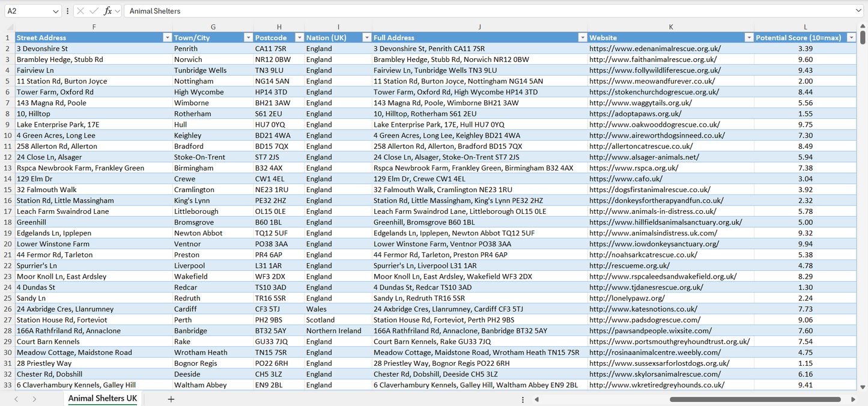The height and width of the screenshot is (406, 868).
Task: Select column header K
Action: pyautogui.click(x=670, y=26)
